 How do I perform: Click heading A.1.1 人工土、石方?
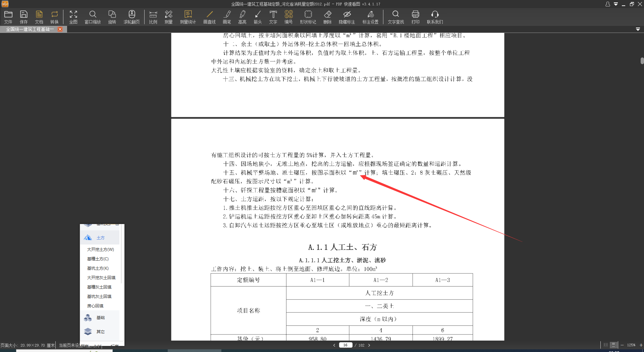[x=342, y=248]
